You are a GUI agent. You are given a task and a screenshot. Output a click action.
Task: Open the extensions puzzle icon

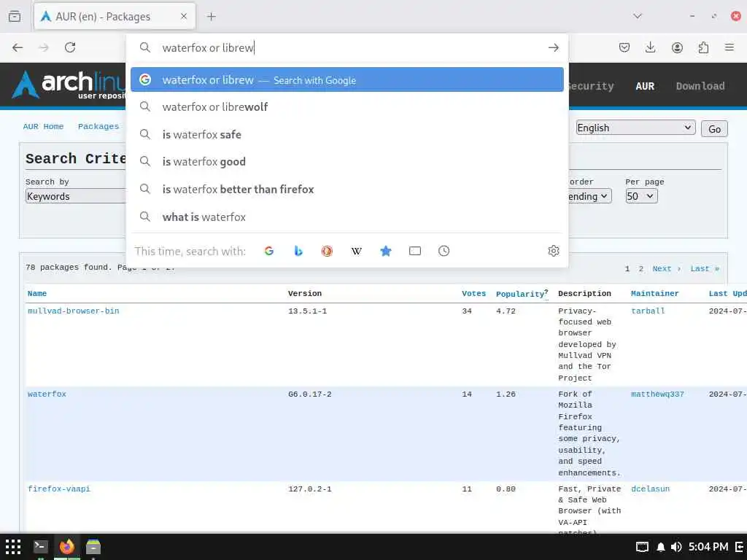(703, 47)
